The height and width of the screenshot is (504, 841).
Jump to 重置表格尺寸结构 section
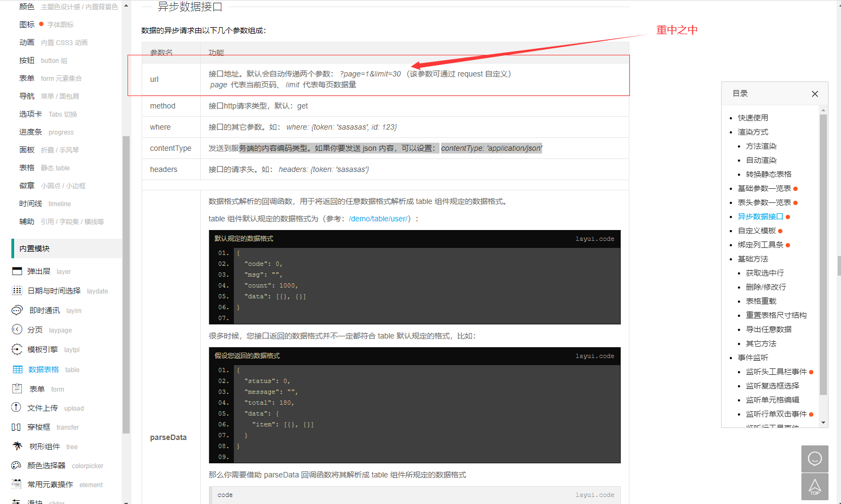[x=776, y=315]
